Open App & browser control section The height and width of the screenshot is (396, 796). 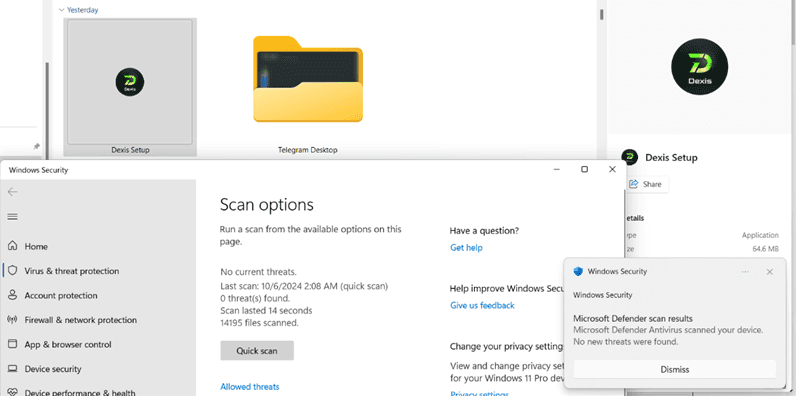tap(68, 344)
